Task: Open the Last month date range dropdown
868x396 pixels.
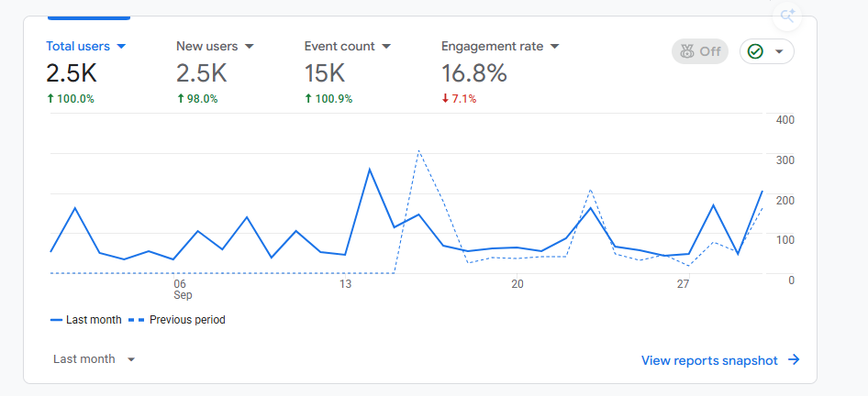Action: (95, 359)
